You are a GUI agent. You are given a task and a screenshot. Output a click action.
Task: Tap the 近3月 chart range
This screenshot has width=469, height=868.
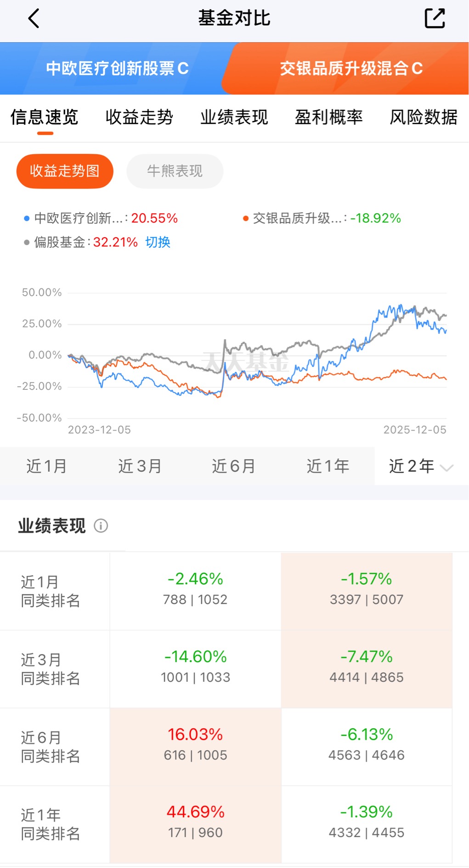pos(140,466)
